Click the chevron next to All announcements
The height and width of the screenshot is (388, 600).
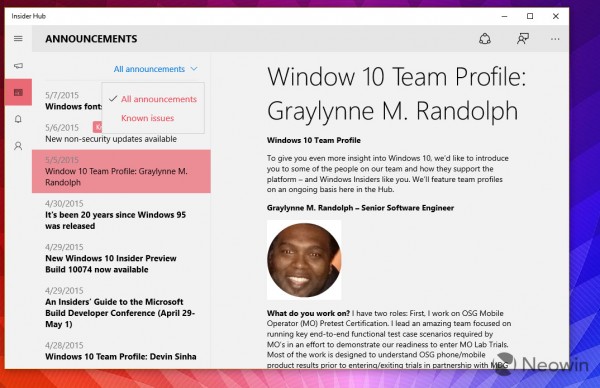coord(194,69)
